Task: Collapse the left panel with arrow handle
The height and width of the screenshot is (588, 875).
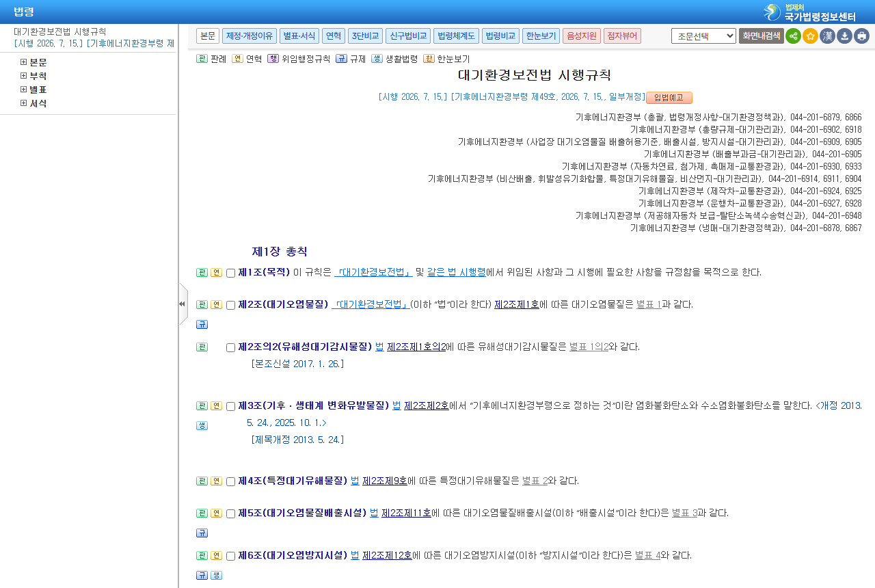Action: [x=183, y=304]
